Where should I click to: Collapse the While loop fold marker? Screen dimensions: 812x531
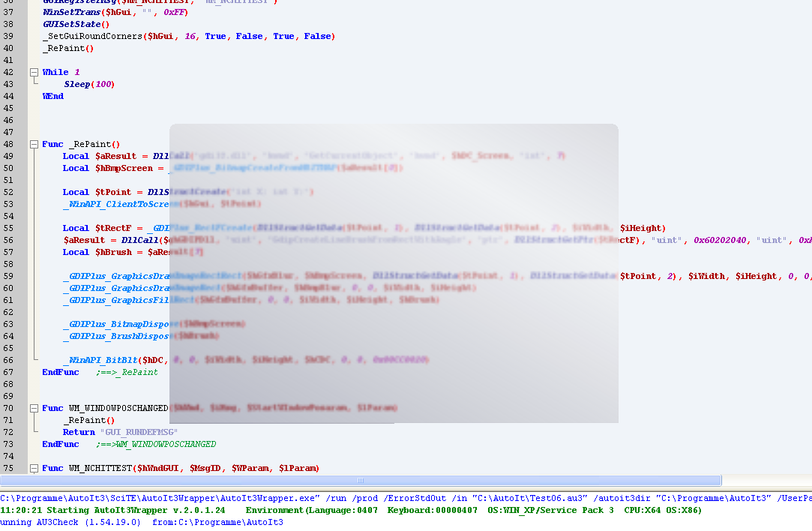coord(34,72)
